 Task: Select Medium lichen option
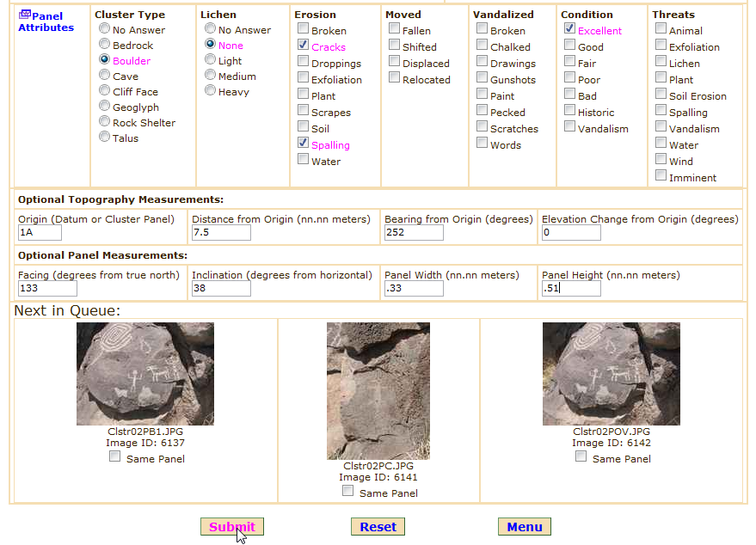tap(211, 75)
